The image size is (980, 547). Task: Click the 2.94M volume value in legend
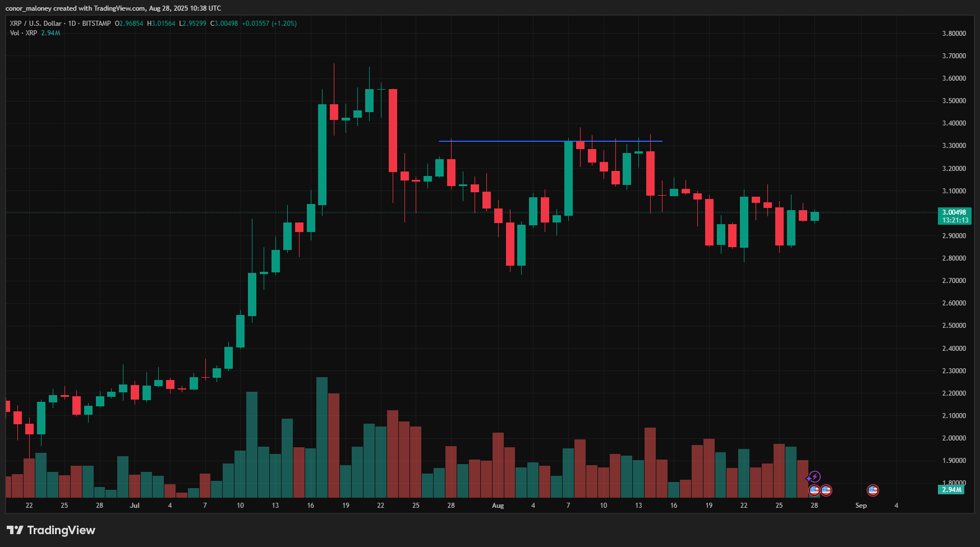click(x=50, y=33)
